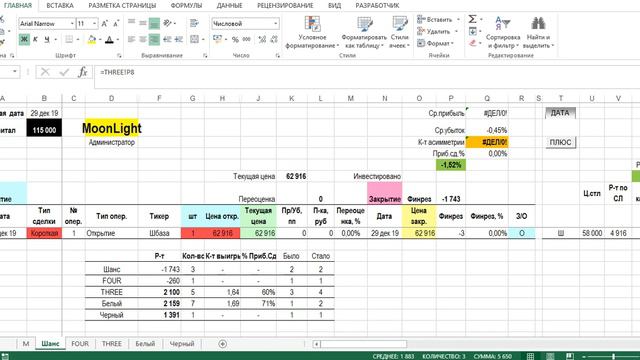The height and width of the screenshot is (360, 640).
Task: Open the FOUR sheet tab
Action: click(x=80, y=344)
